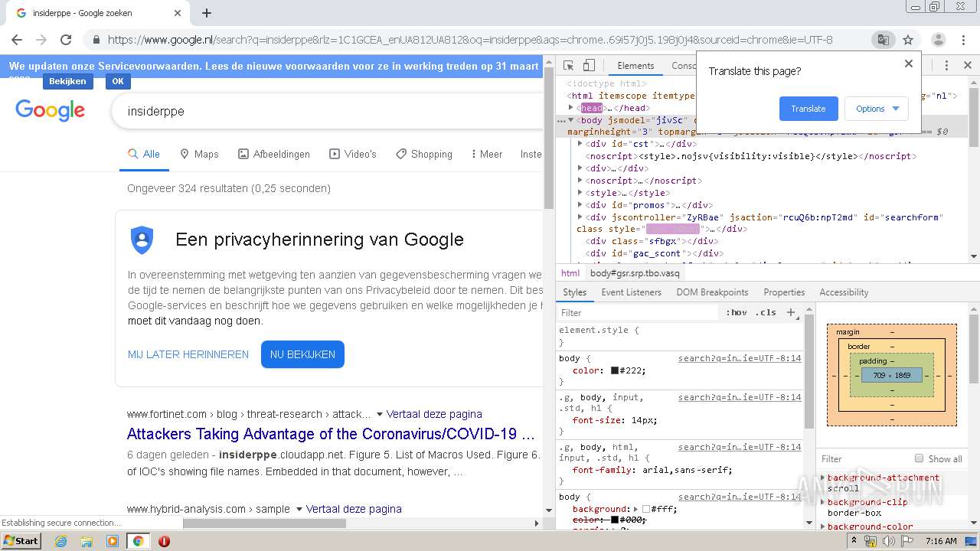Click the #000 color swatch
This screenshot has width=980, height=551.
[615, 520]
